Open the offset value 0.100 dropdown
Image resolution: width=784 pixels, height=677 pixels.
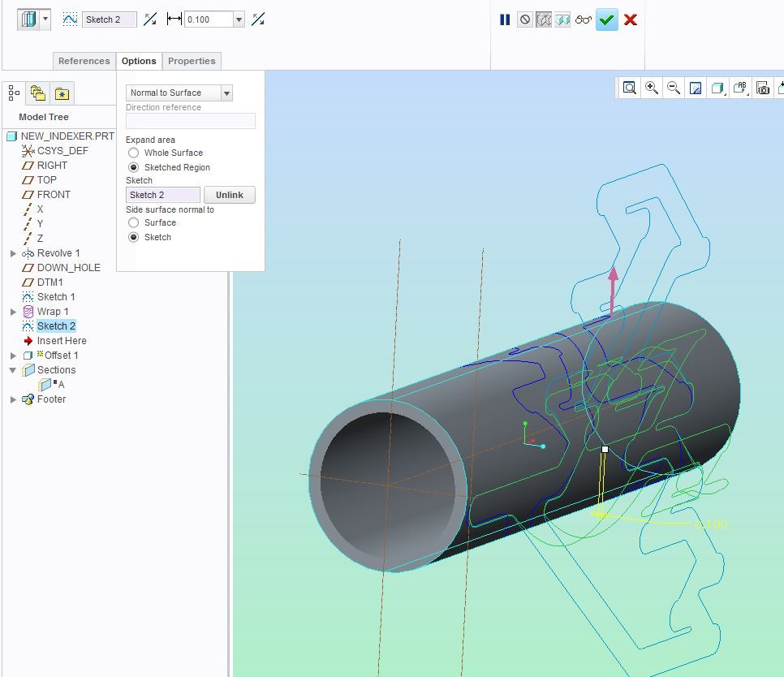pos(239,19)
